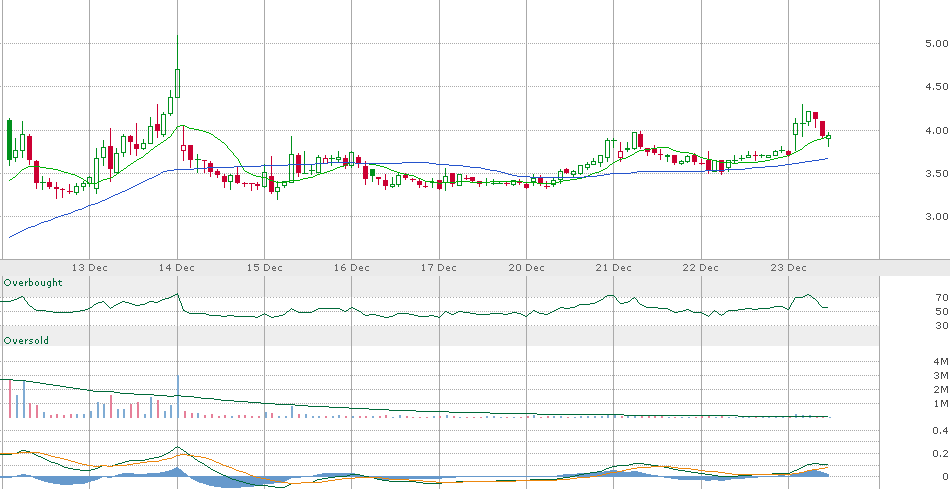Click the 5.00 price axis label
Screen dimensions: 950x489
click(x=937, y=44)
